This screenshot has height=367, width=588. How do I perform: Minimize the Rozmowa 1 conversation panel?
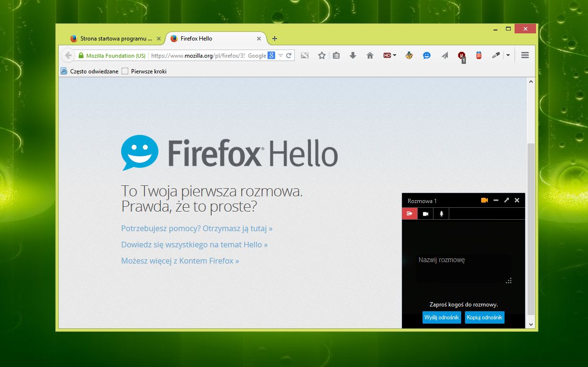(496, 200)
